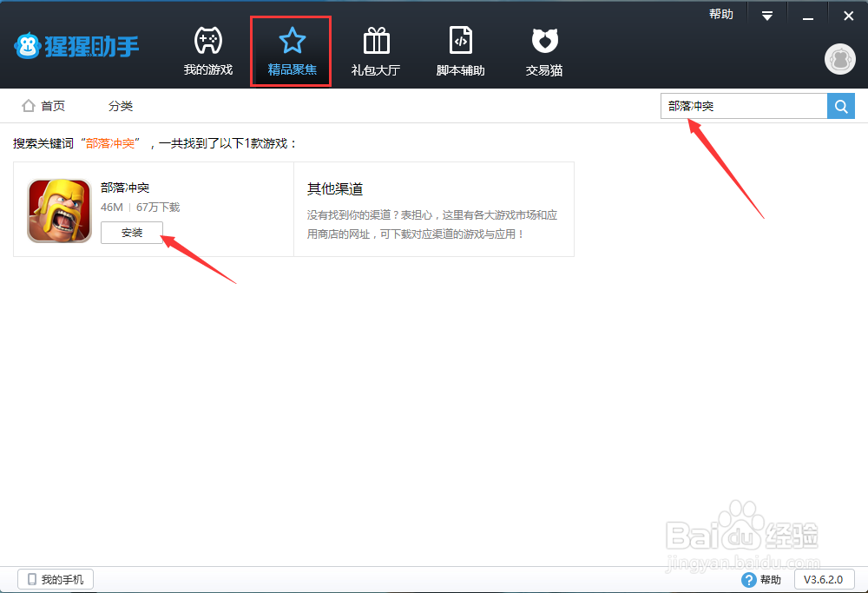The image size is (868, 593).
Task: Click the 猩猩助手 logo
Action: click(76, 45)
